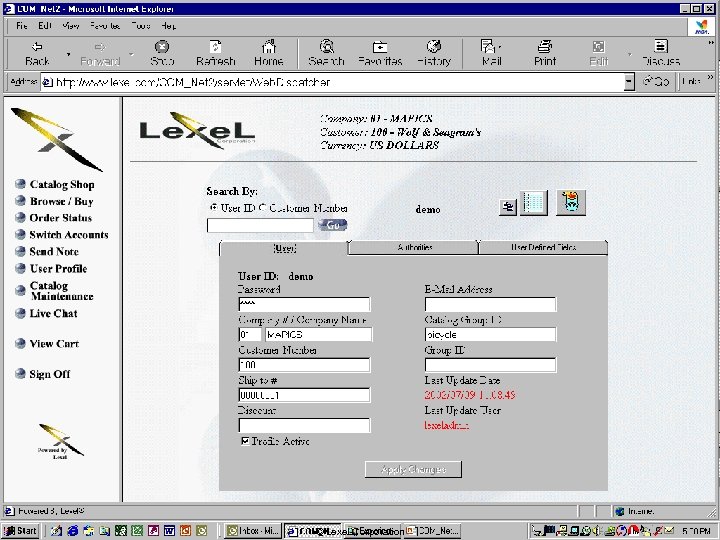Click the Lexel Corporation header logo
720x540 pixels.
click(197, 131)
